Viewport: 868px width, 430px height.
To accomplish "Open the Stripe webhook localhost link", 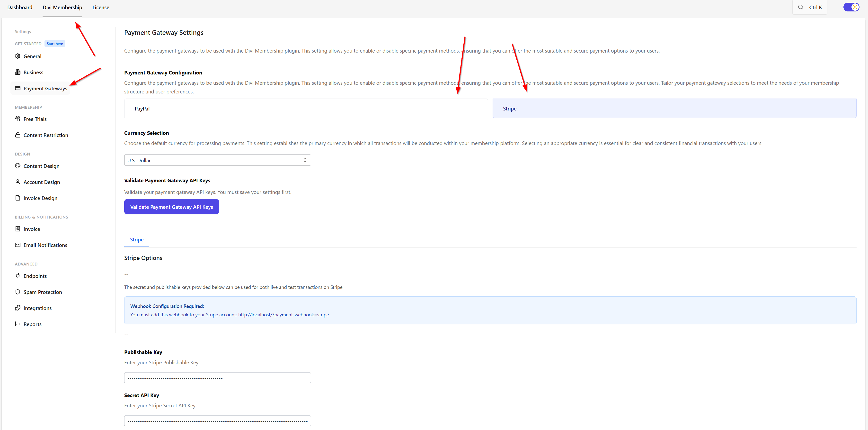I will point(283,314).
